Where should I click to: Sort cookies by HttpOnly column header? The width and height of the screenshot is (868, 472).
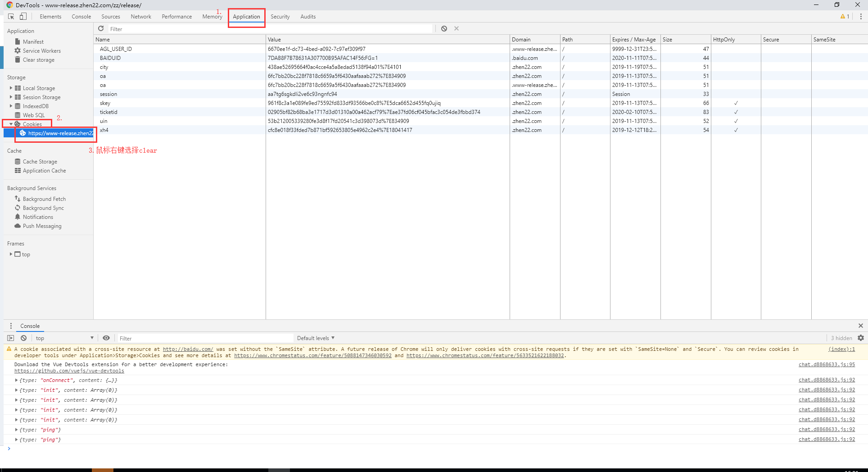tap(736, 39)
